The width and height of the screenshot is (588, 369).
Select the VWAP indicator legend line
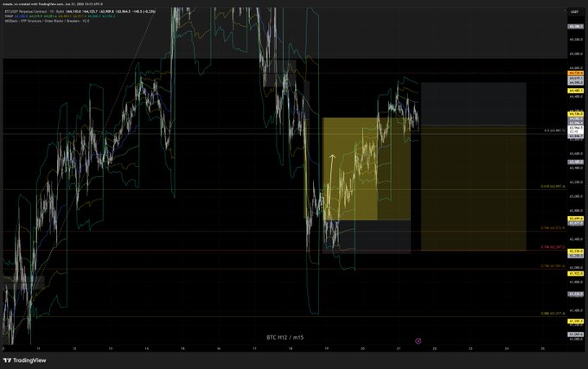coord(60,16)
